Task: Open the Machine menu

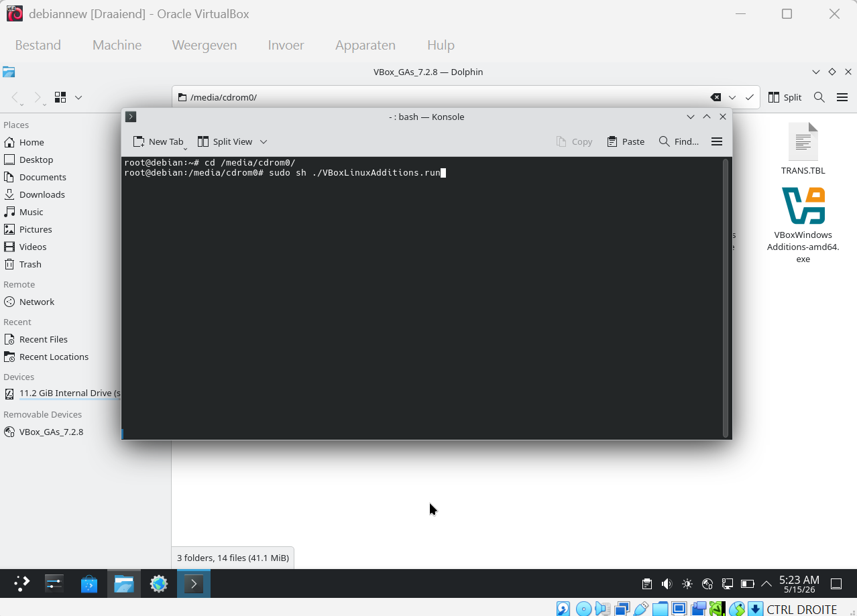Action: pos(117,45)
